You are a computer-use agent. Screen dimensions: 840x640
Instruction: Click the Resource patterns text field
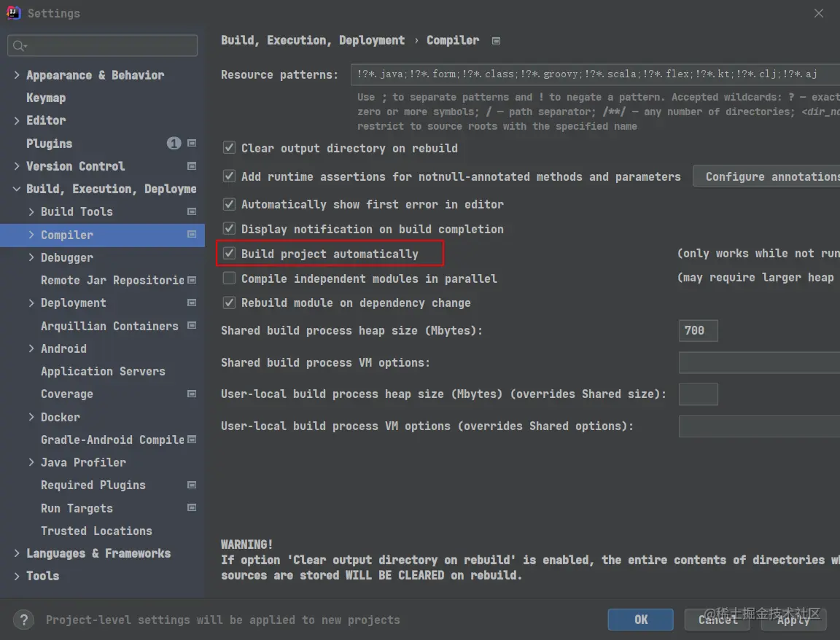point(595,74)
